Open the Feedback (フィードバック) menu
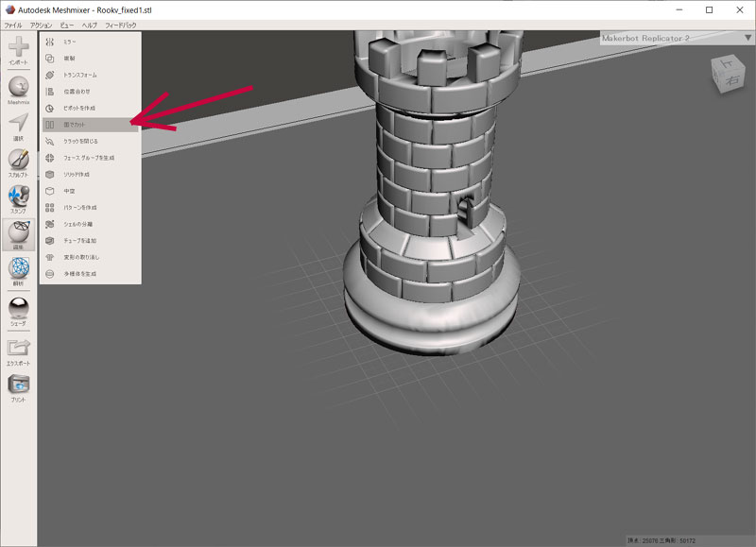This screenshot has width=756, height=547. click(120, 24)
